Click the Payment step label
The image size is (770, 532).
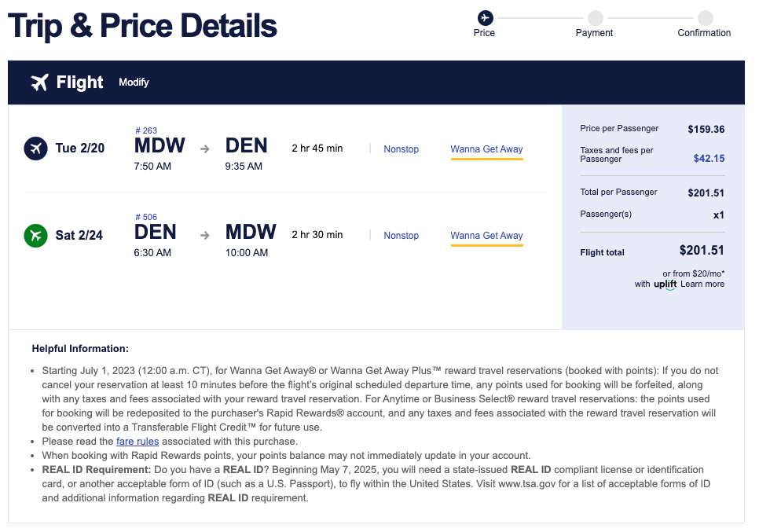(594, 33)
